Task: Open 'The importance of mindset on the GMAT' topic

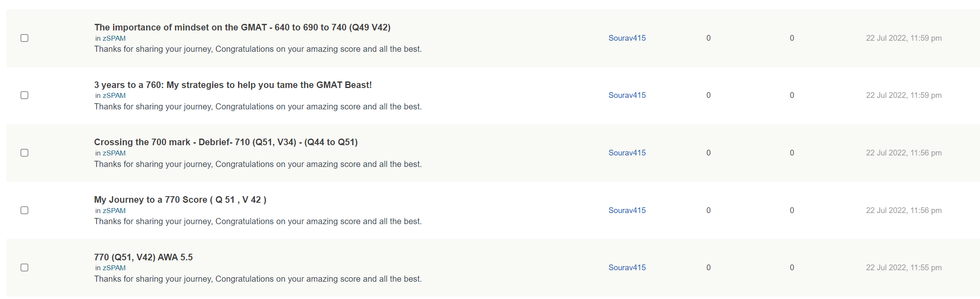Action: [242, 28]
